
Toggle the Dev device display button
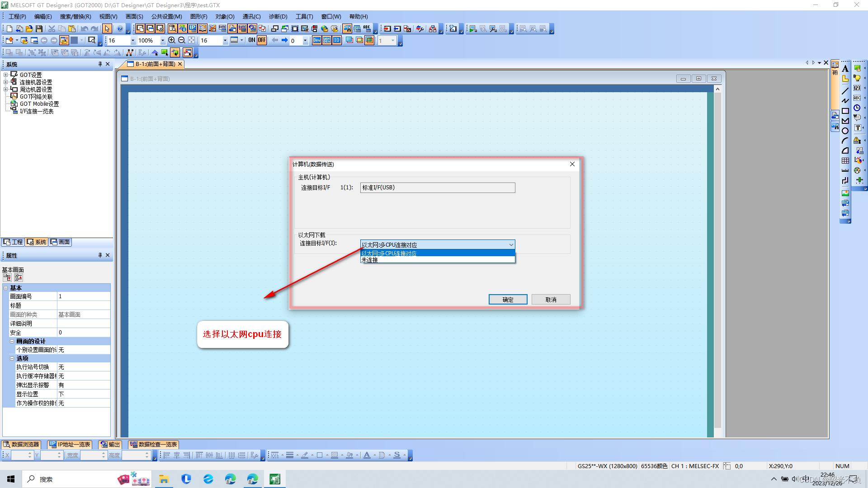pos(317,40)
